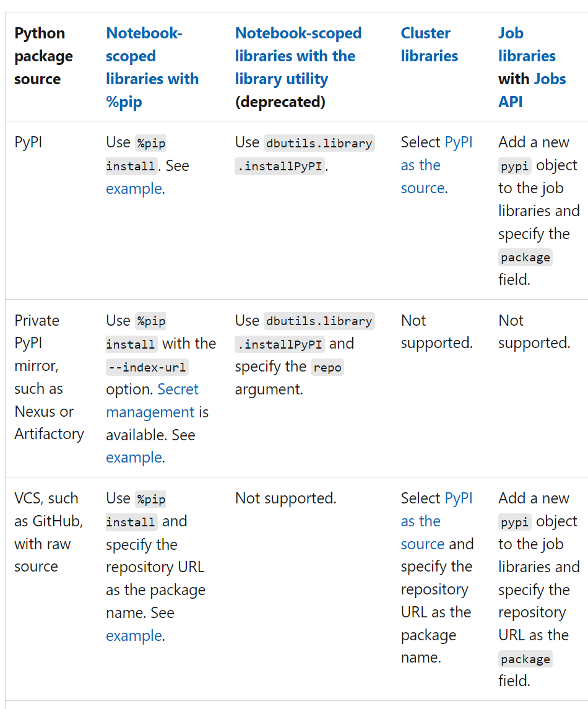Click the %pip install code in the VCS row
Viewport: 588px width, 709px height.
coord(136,510)
